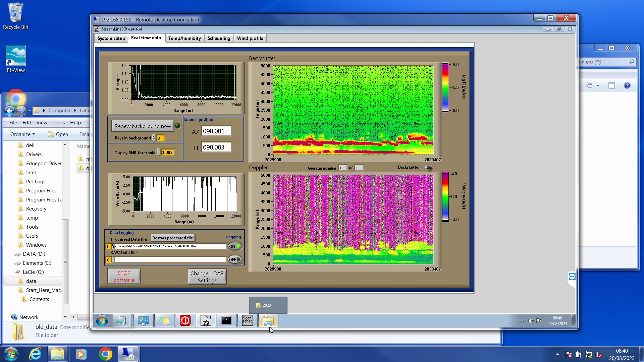Open Sticky Notes in remote taskbar
Screen dimensions: 644x362
(x=164, y=321)
